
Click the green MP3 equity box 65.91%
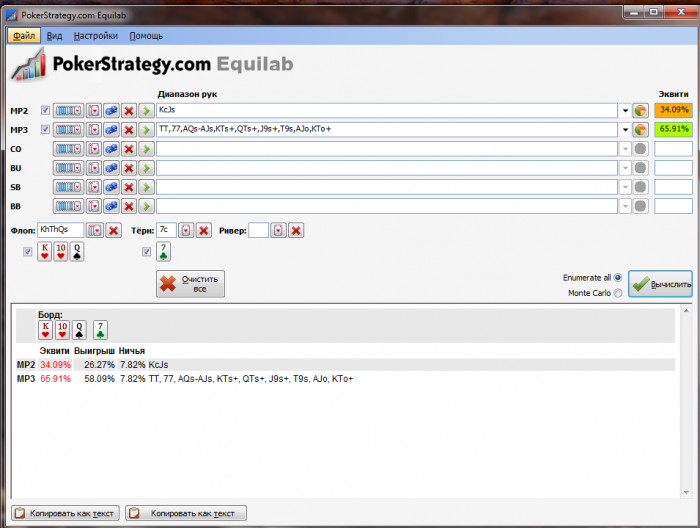[x=673, y=129]
